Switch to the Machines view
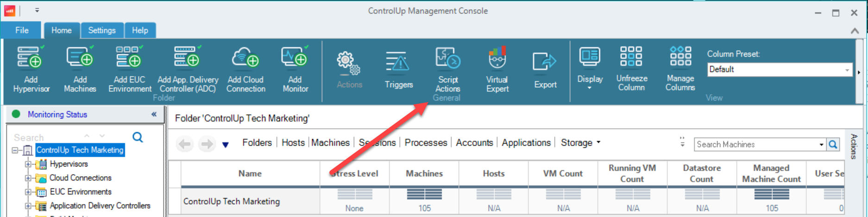 pos(330,142)
